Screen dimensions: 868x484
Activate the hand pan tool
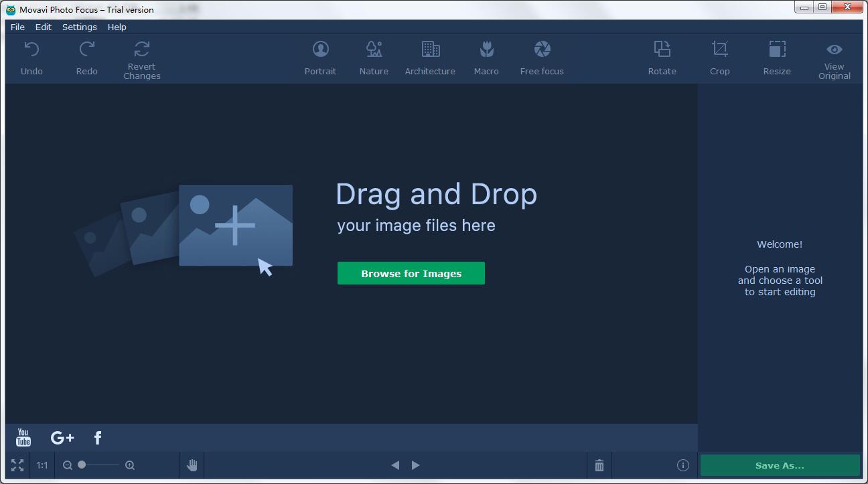pos(192,465)
